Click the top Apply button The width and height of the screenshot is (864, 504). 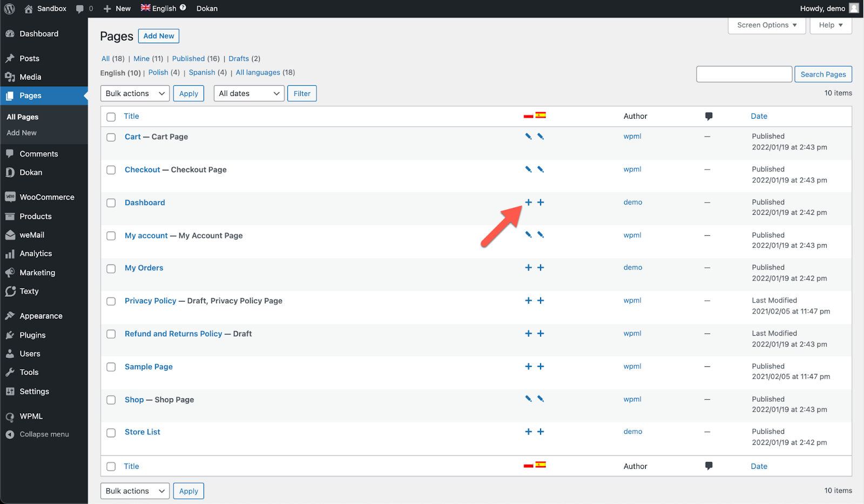(188, 93)
